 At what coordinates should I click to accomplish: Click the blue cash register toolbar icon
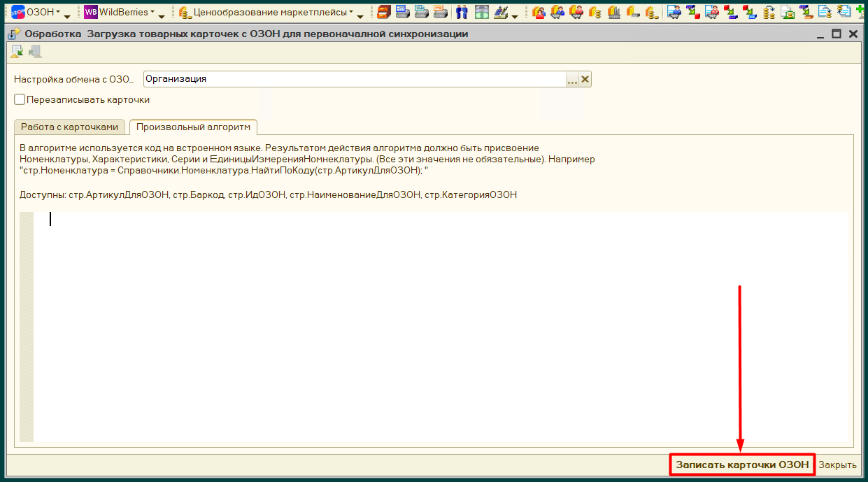click(402, 12)
